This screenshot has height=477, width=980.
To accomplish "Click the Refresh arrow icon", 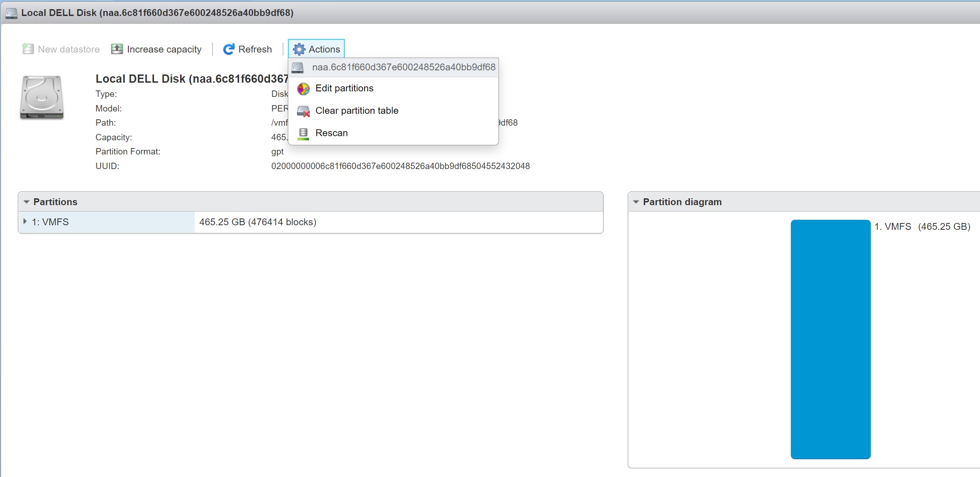I will (228, 49).
